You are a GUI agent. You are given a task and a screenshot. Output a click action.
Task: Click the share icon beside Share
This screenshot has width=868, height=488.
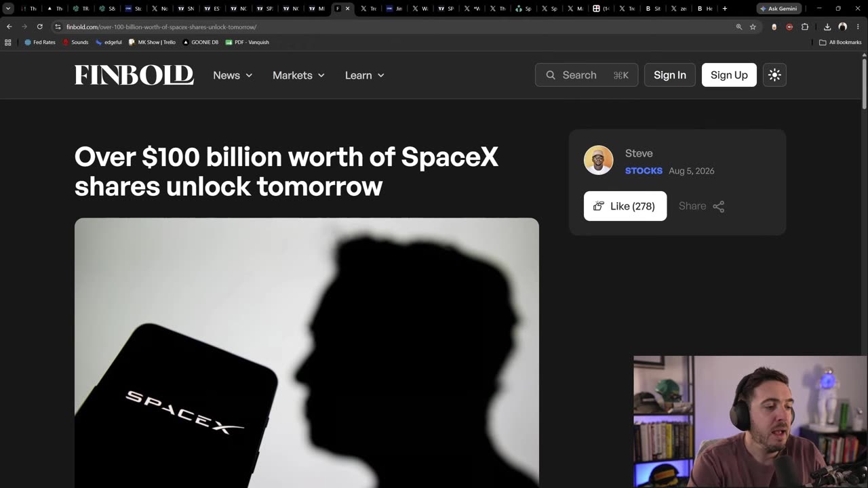coord(719,206)
